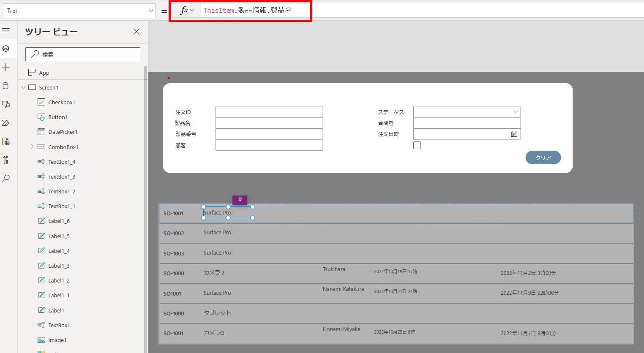Open the Variables icon in left rail
644x353 pixels.
tap(6, 141)
